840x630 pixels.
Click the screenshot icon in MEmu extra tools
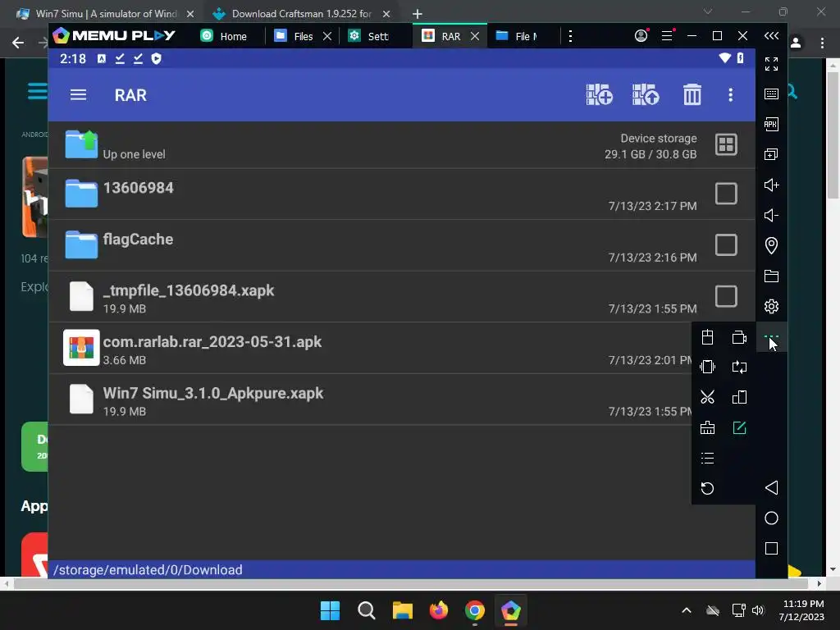point(708,337)
